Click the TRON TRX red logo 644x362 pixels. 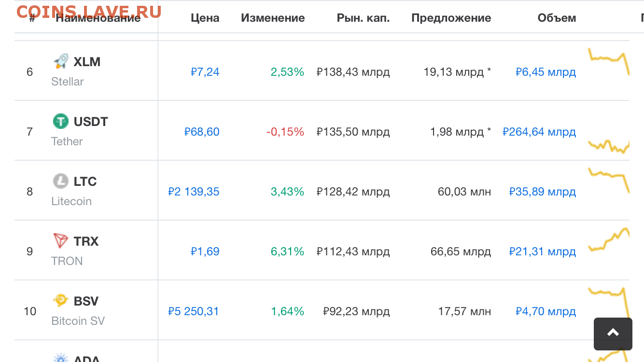(x=61, y=241)
